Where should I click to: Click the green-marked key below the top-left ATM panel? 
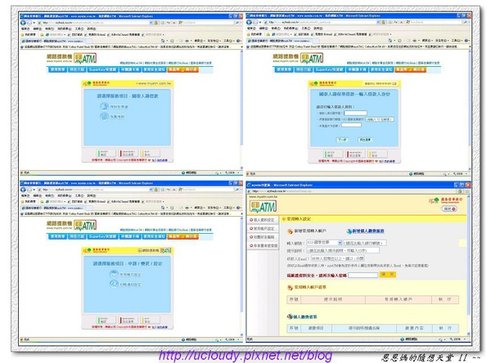point(106,153)
